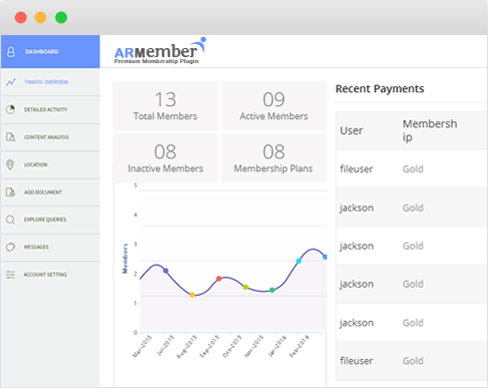The width and height of the screenshot is (488, 388).
Task: Click the cyan data point for Jan-2016
Action: coord(299,261)
